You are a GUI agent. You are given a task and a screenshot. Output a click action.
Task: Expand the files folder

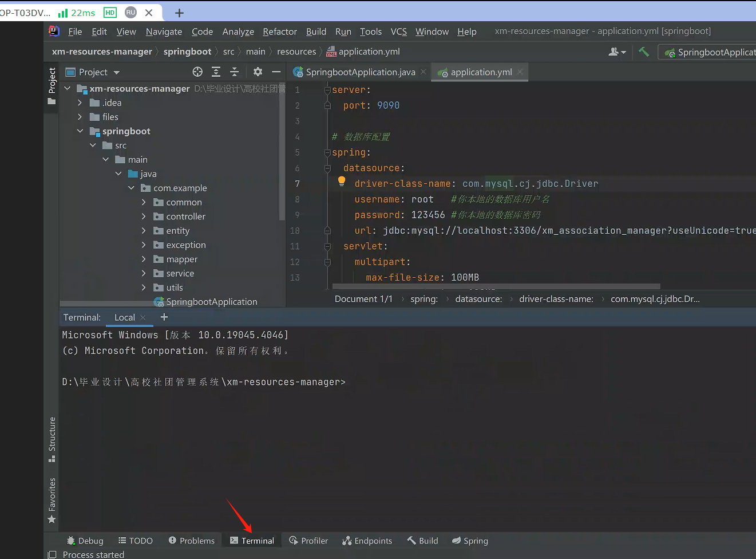pos(80,117)
